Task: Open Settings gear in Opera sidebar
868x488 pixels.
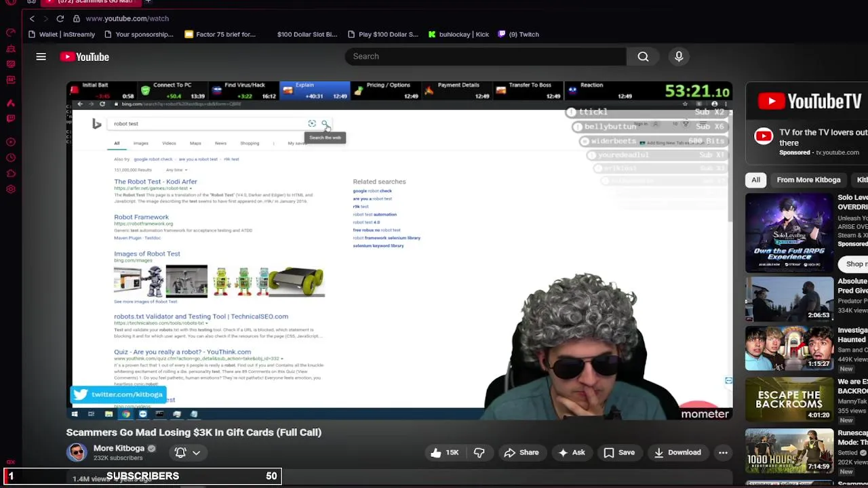Action: click(x=11, y=189)
